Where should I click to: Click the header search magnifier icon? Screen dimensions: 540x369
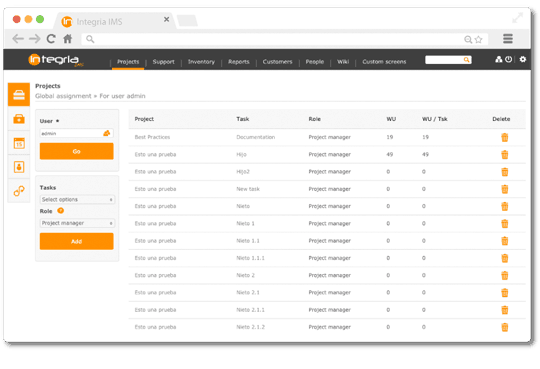(x=466, y=60)
